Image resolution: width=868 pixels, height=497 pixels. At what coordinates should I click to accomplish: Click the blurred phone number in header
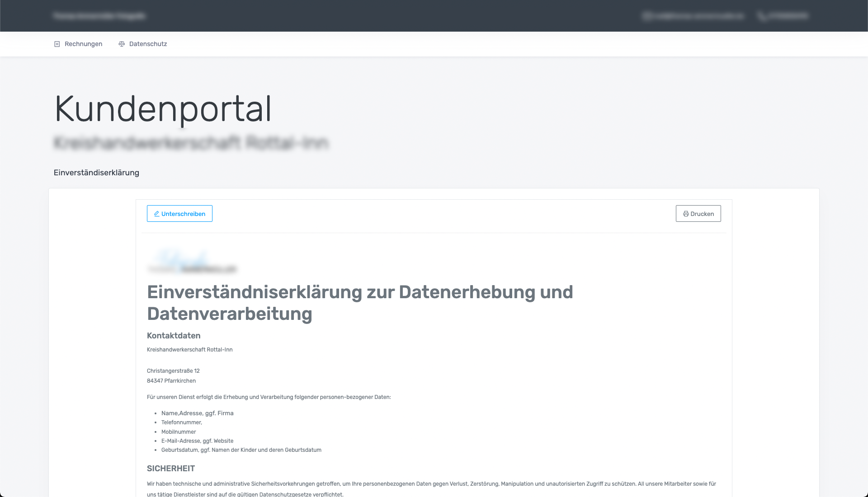pos(788,16)
